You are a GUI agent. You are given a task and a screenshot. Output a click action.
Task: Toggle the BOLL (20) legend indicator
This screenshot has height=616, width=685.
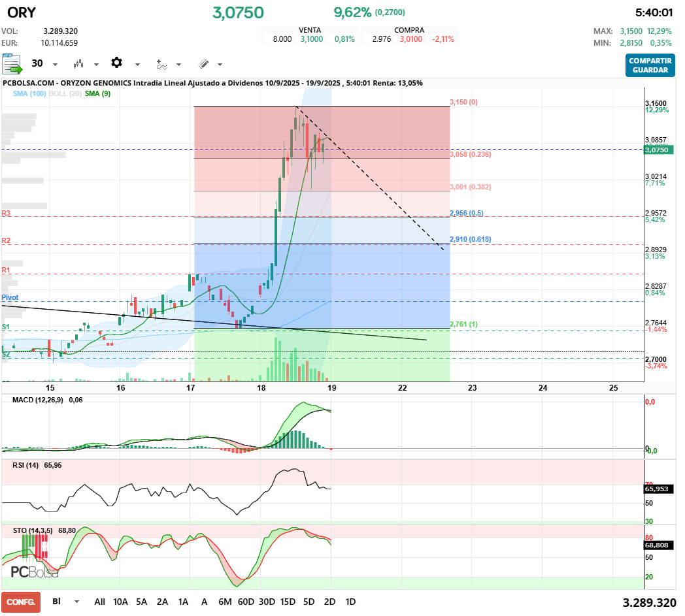[65, 93]
